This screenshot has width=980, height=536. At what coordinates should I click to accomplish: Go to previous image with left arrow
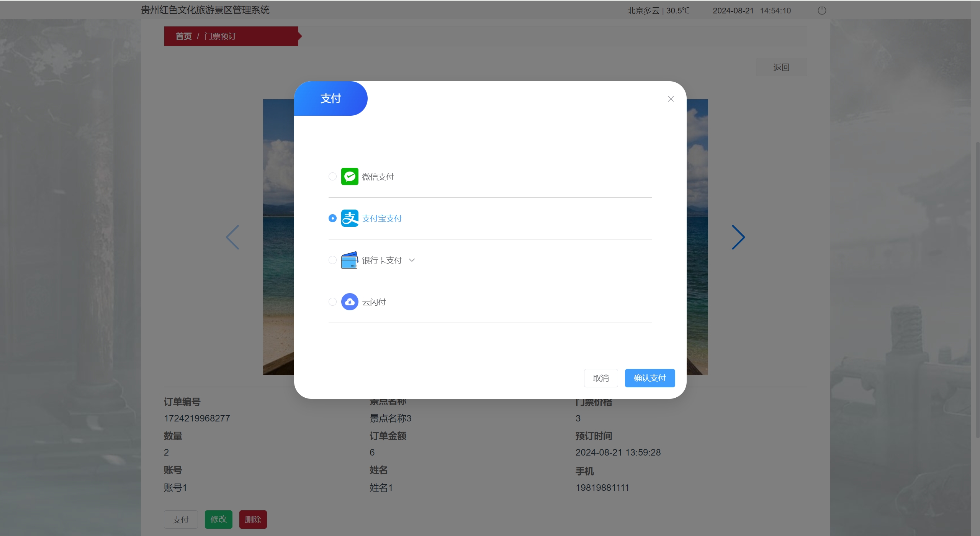tap(232, 237)
